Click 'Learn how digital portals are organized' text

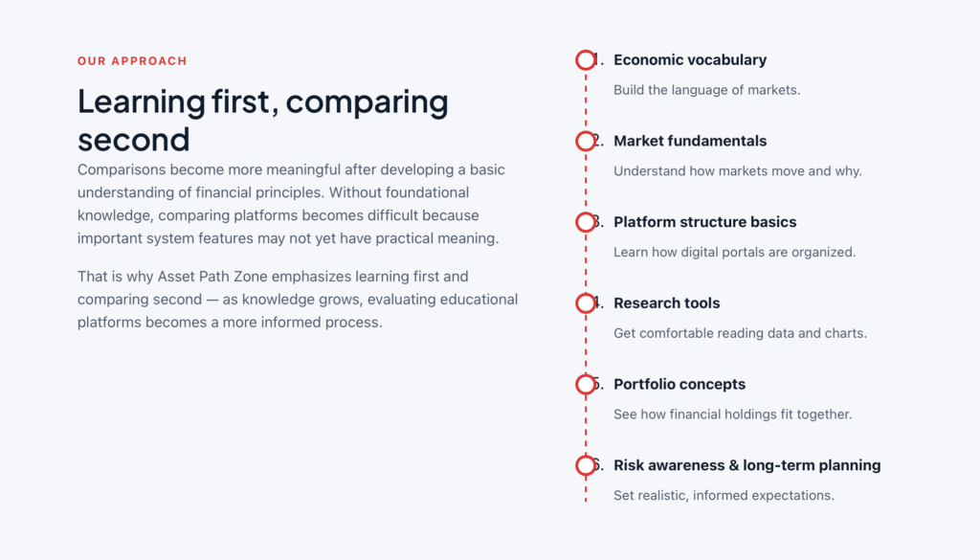click(734, 253)
